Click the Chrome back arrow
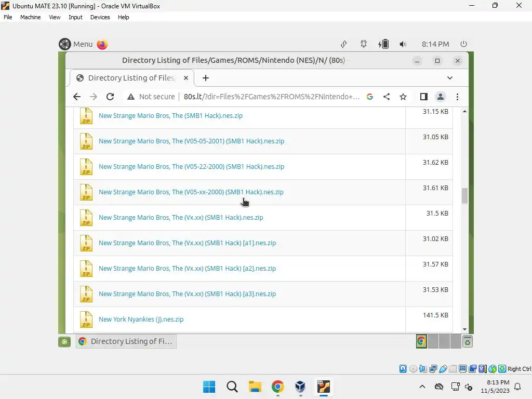The width and height of the screenshot is (532, 399). coord(77,97)
